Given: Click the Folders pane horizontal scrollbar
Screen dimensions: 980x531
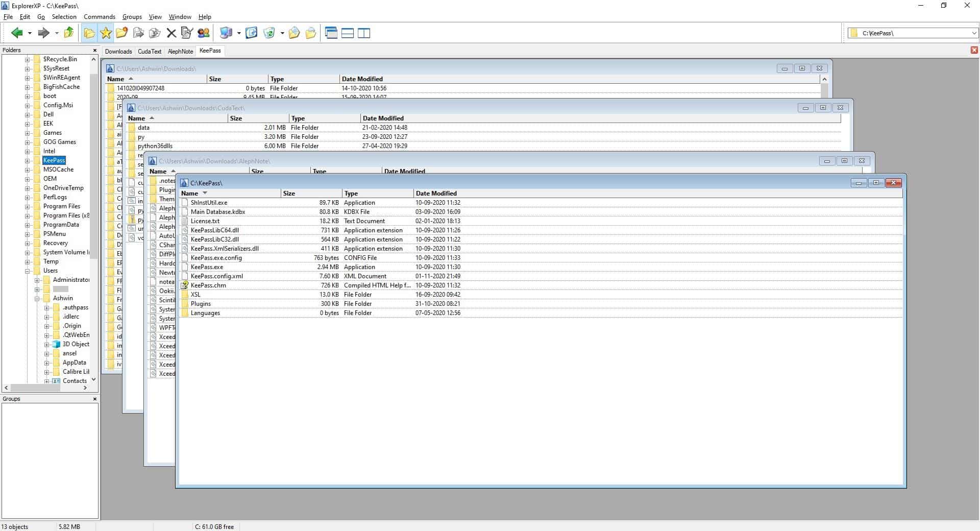Looking at the screenshot, I should 46,388.
